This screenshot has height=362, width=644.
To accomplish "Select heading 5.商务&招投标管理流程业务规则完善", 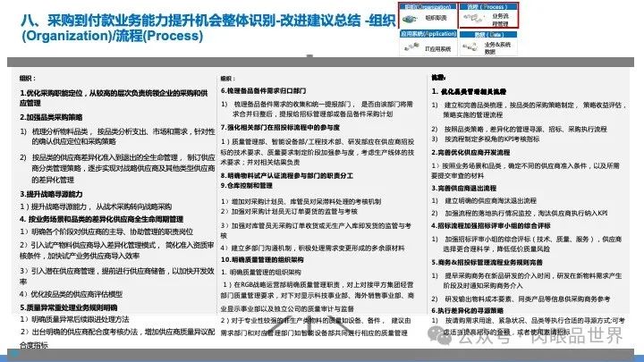I will click(x=487, y=262).
